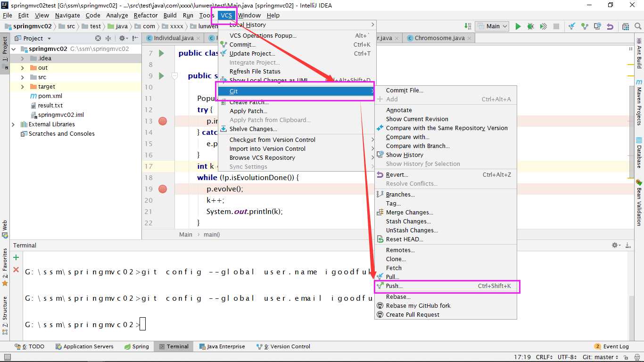Click the run gutter arrow on line 9
This screenshot has height=362, width=644.
(x=161, y=76)
